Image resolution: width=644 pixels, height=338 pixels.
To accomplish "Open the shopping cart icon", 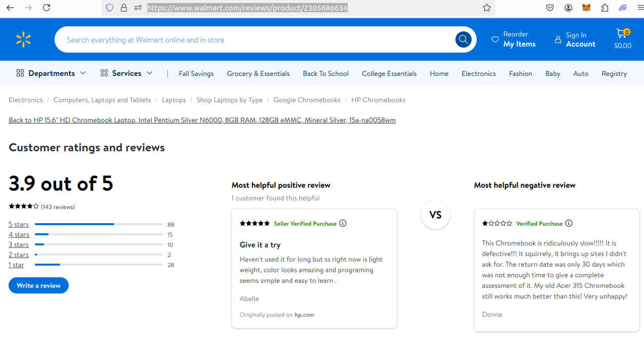I will (622, 33).
